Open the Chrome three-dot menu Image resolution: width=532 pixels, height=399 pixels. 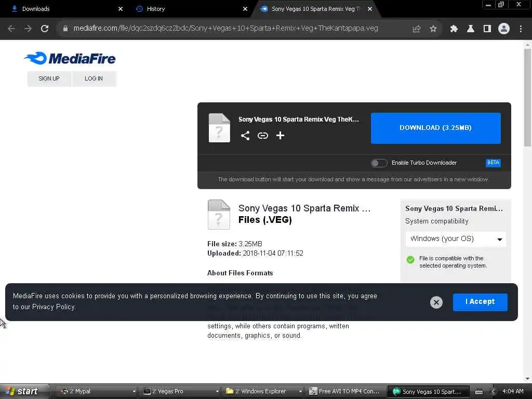(521, 29)
